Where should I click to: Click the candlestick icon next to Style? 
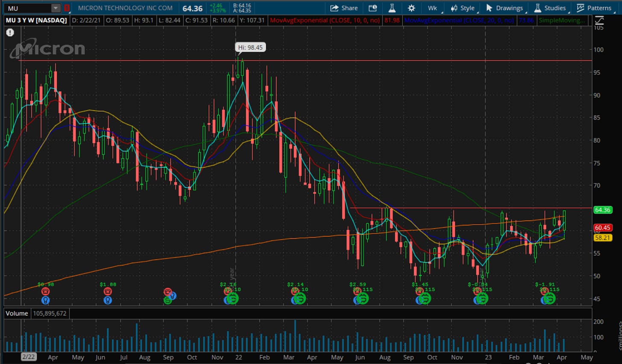point(454,8)
